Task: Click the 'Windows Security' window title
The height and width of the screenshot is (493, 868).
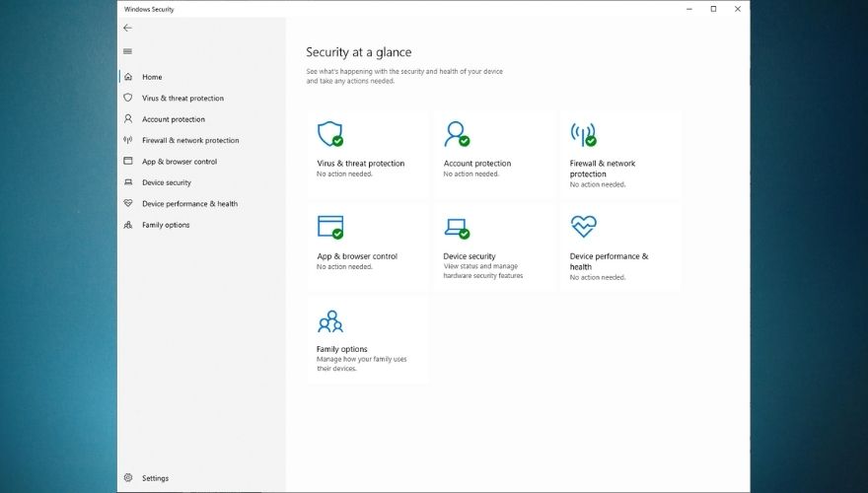Action: point(149,10)
